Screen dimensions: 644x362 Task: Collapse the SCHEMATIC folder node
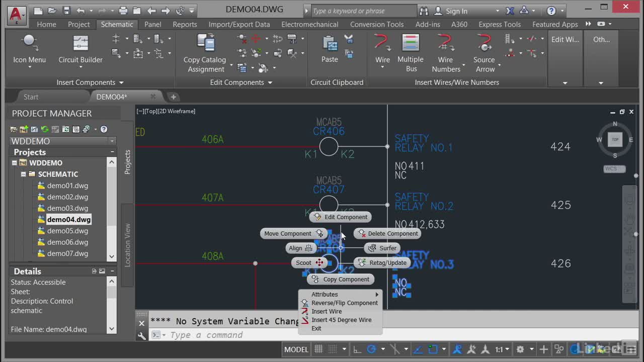[x=23, y=174]
